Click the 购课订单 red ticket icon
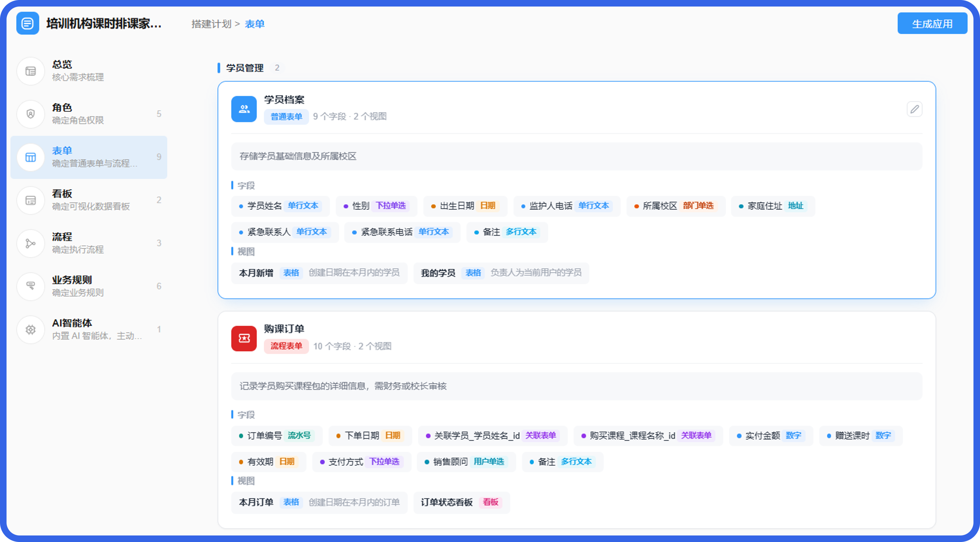 click(244, 338)
